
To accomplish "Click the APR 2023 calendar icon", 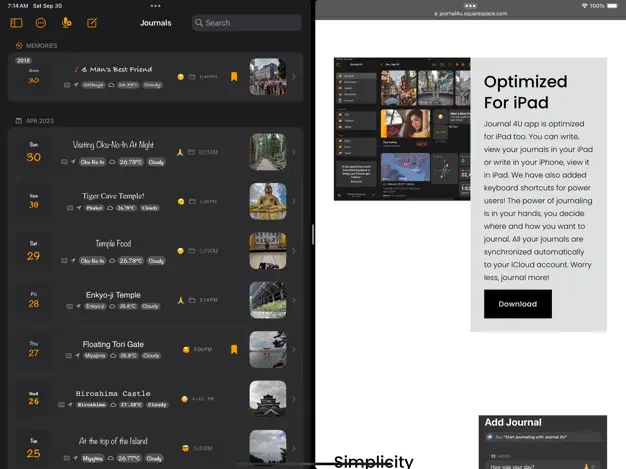I will [x=19, y=121].
